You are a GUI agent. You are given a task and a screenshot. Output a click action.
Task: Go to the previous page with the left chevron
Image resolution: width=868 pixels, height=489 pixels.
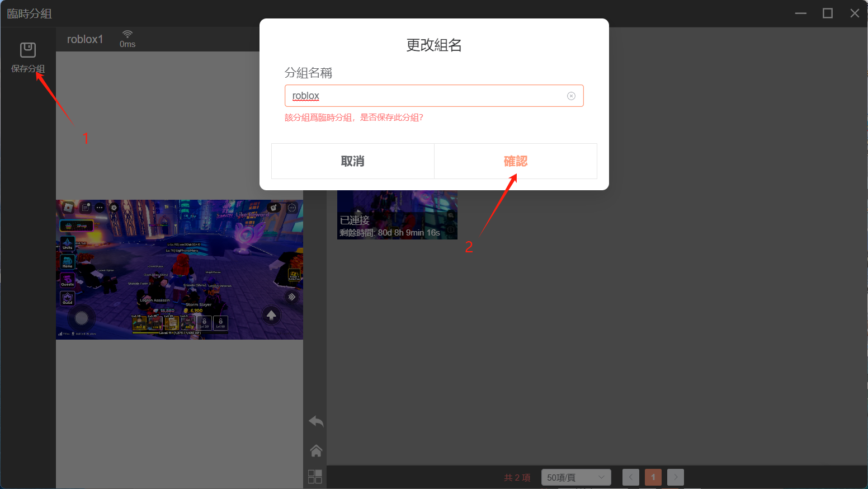631,477
